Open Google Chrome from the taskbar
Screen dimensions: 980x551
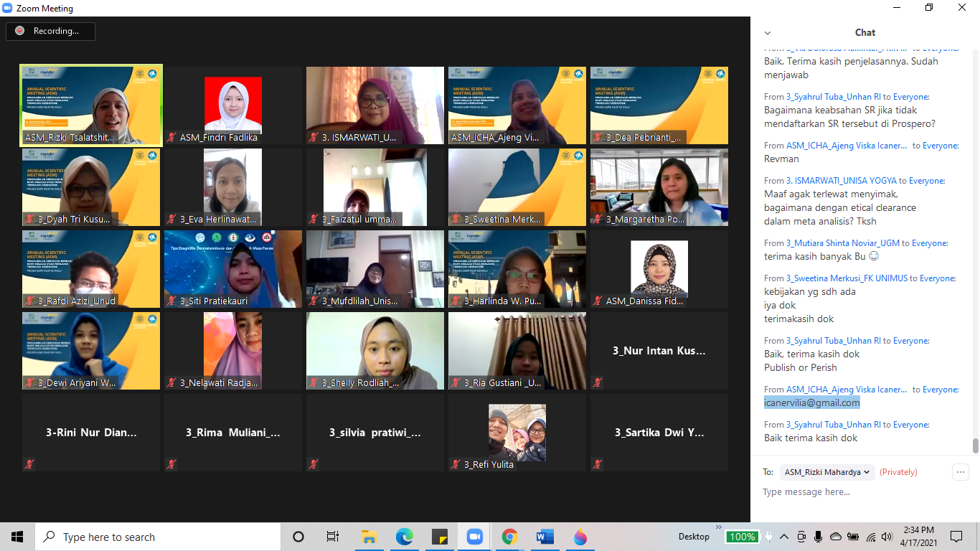[509, 537]
